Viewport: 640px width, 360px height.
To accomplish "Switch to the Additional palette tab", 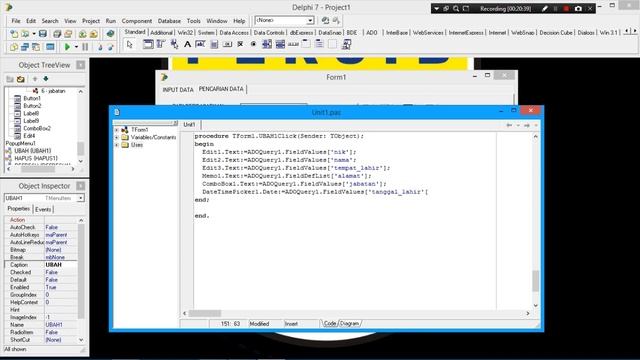I will (161, 33).
